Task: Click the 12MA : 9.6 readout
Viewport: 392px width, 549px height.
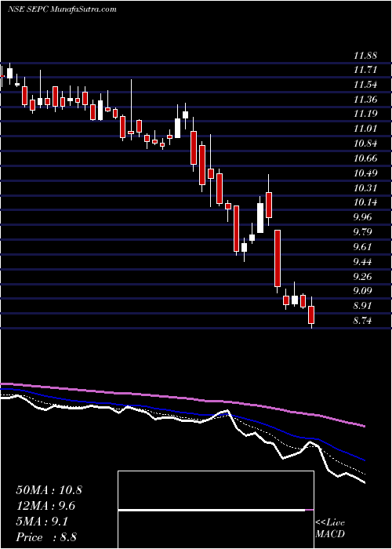Action: click(45, 506)
